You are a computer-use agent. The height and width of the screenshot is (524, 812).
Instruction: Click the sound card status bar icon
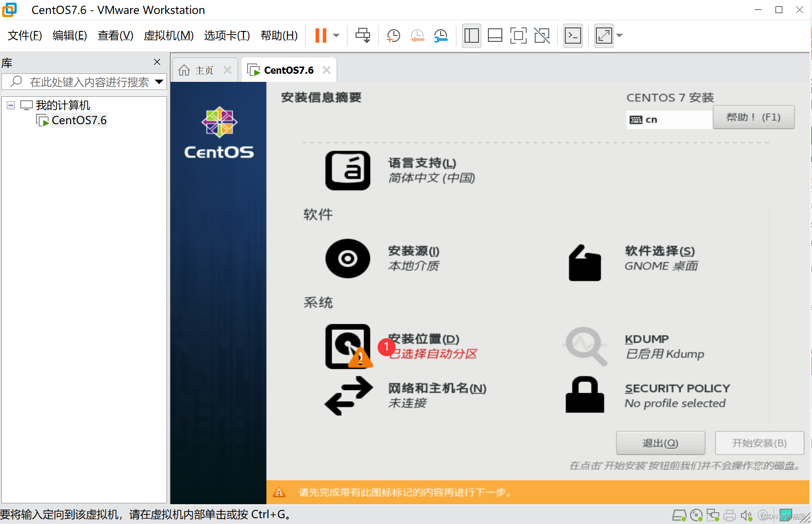pyautogui.click(x=746, y=515)
